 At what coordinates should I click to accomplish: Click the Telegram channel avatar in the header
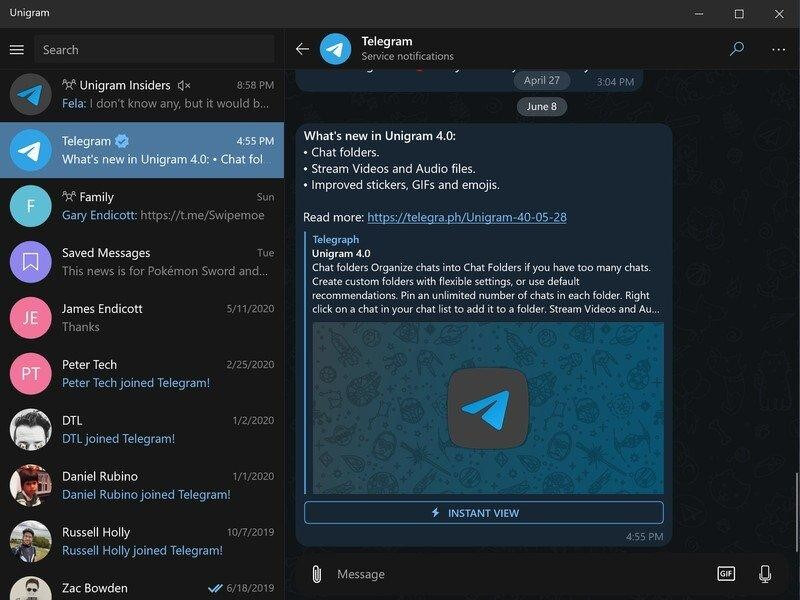click(x=333, y=46)
